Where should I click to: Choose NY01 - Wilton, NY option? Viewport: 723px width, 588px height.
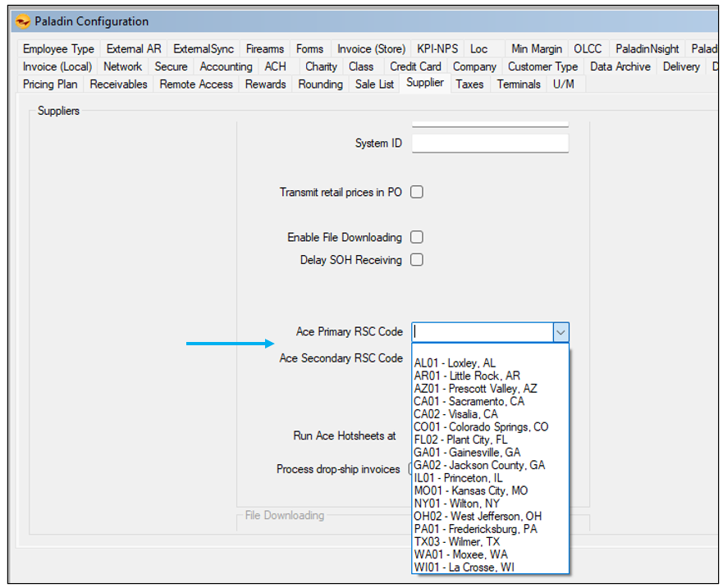coord(456,504)
